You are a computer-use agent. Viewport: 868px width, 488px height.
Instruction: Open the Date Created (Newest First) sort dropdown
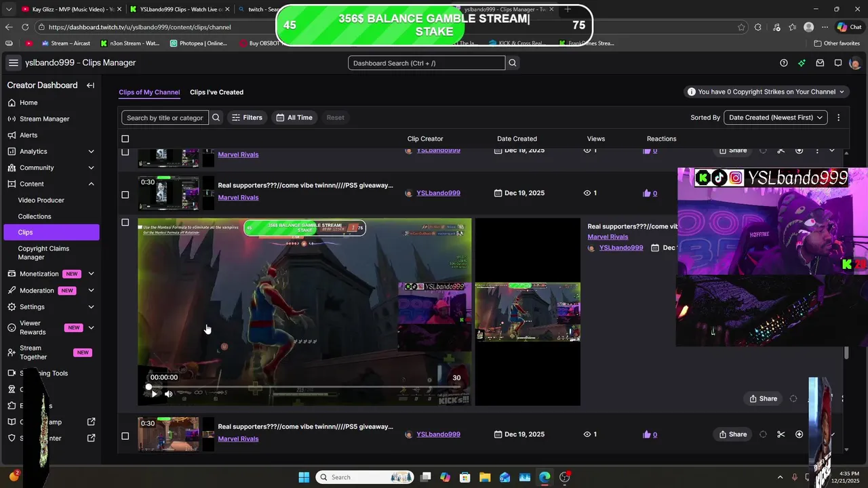[776, 118]
